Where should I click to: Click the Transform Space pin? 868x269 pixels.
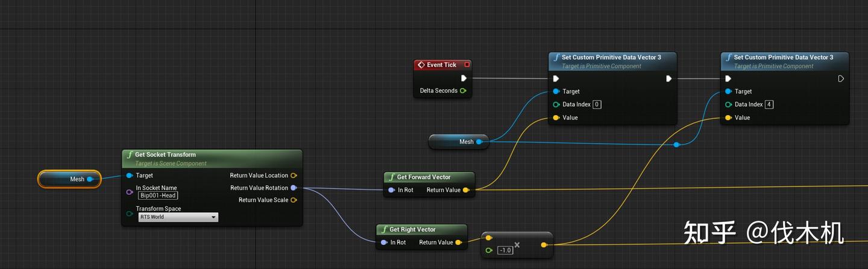130,214
